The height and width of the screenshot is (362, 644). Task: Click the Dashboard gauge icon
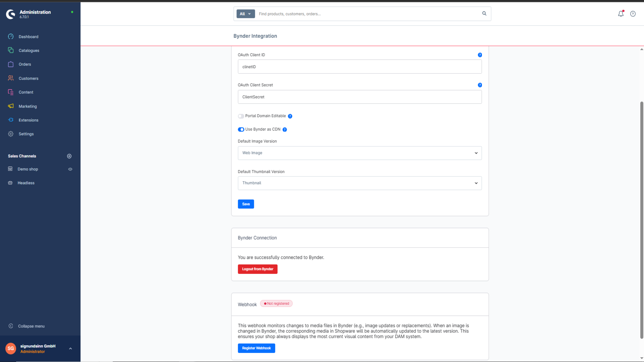pyautogui.click(x=11, y=37)
